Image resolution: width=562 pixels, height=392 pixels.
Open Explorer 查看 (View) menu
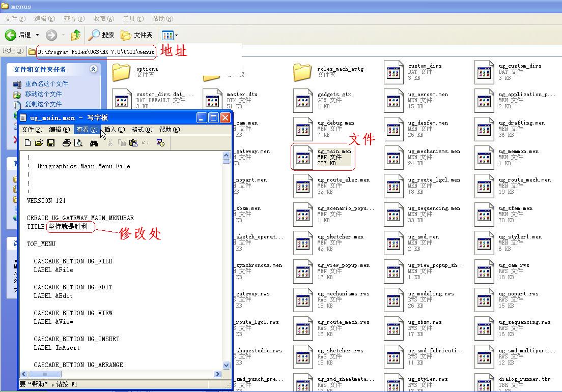point(74,19)
